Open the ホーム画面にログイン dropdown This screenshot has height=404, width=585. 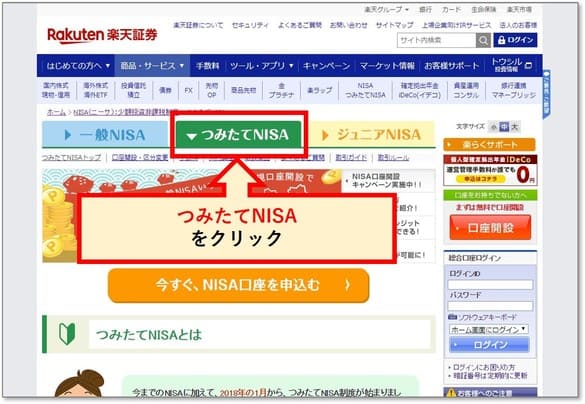(x=488, y=329)
